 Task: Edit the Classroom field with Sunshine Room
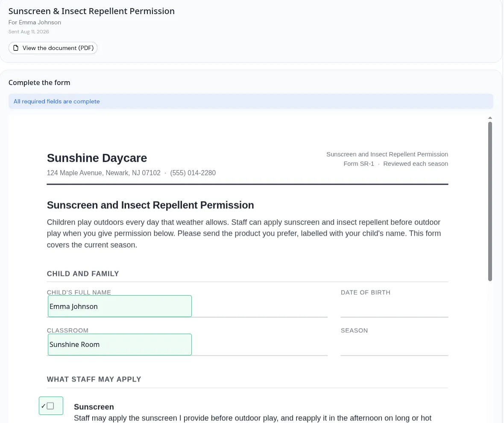coord(120,344)
